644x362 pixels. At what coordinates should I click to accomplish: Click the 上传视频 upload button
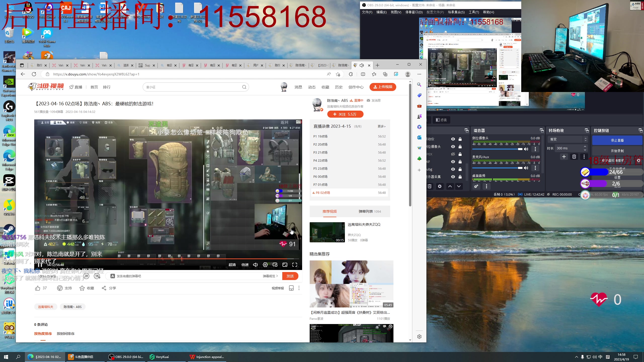click(383, 87)
